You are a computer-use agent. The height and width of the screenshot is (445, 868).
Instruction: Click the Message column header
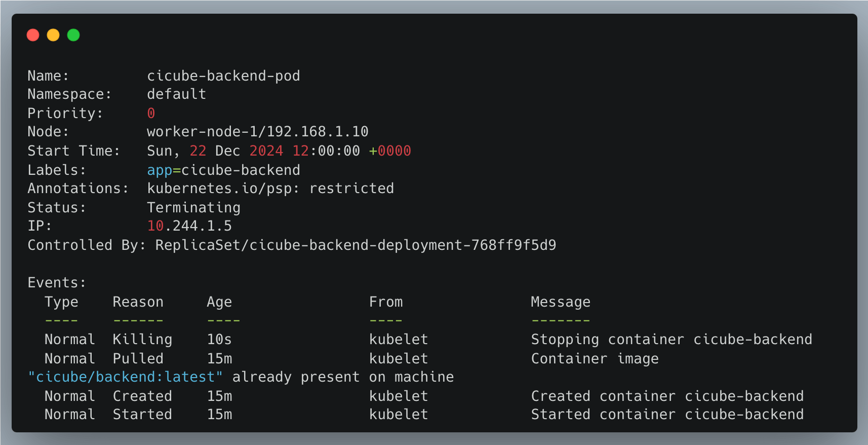560,302
